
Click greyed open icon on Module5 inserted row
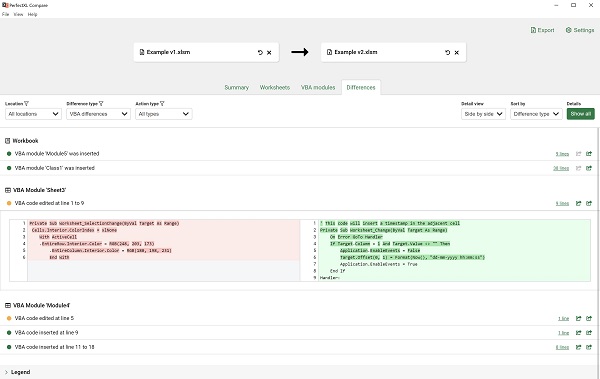tap(579, 154)
